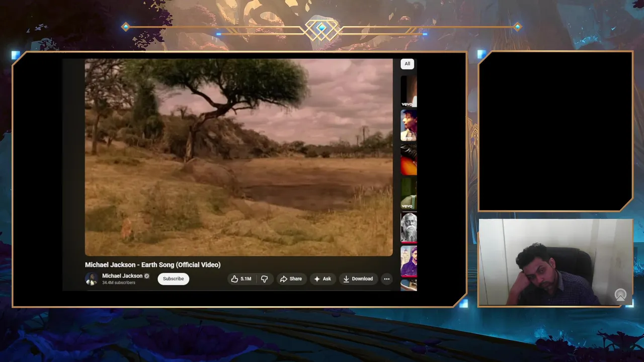Open suggested video with orange guitar thumbnail

[409, 160]
